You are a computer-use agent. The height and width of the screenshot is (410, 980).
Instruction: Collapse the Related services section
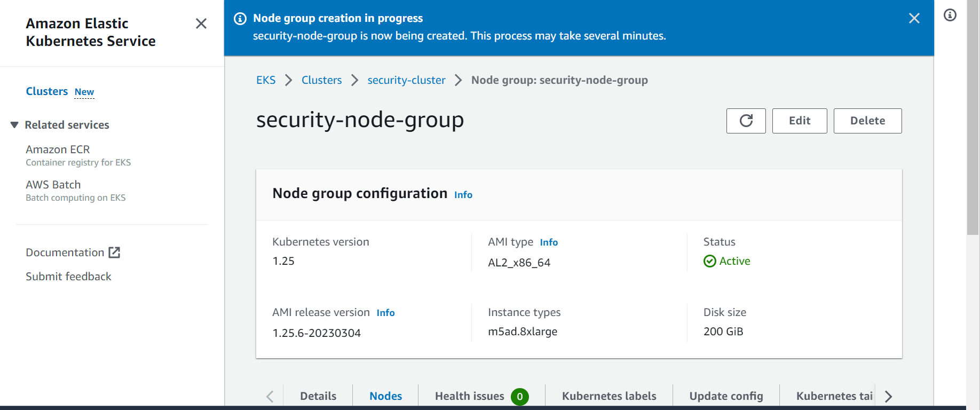tap(14, 125)
